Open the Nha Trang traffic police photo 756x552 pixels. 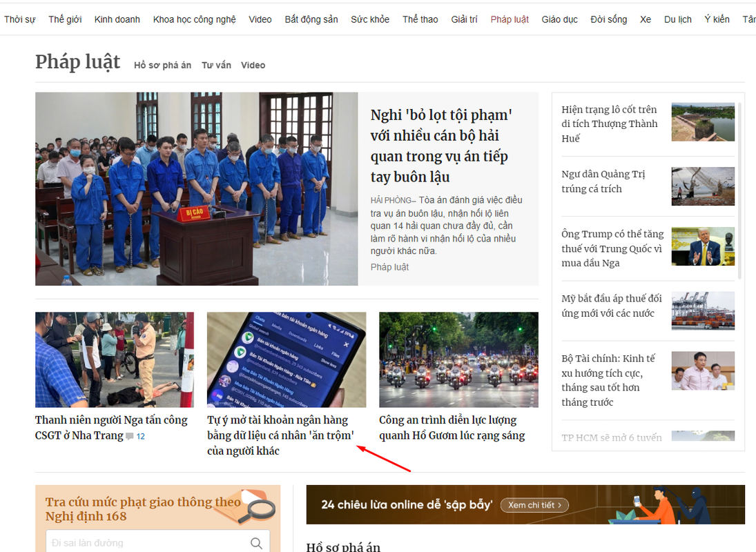click(x=115, y=359)
